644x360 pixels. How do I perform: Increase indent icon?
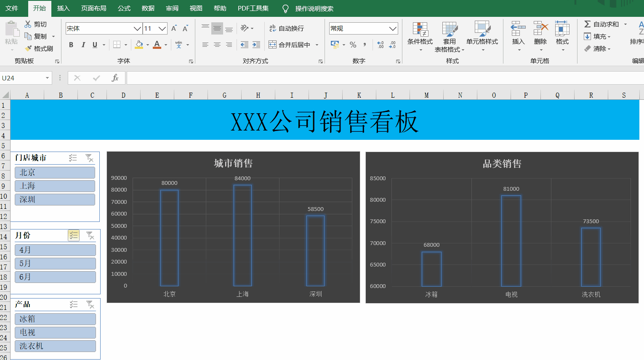[x=256, y=45]
